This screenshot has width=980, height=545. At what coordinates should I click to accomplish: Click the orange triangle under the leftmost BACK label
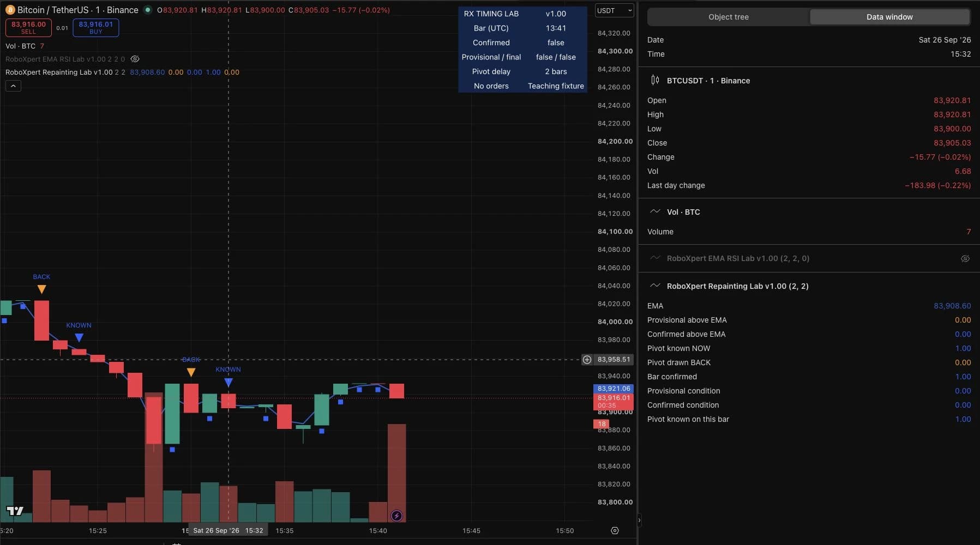click(41, 289)
